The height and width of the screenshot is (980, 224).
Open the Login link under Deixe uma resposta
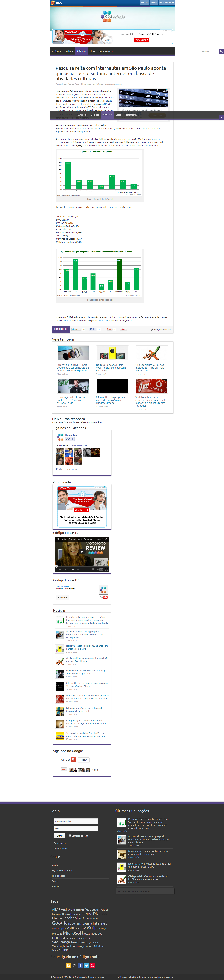pyautogui.click(x=72, y=422)
